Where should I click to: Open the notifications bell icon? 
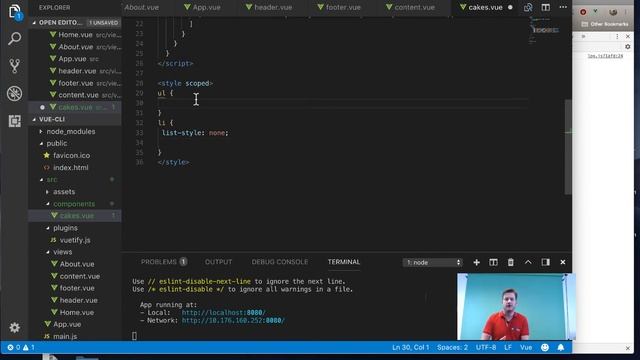click(x=561, y=347)
